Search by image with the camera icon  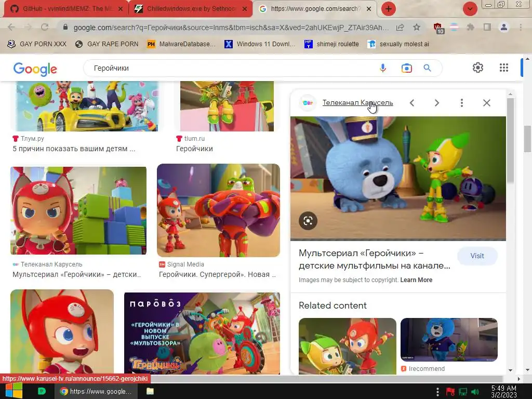click(x=406, y=68)
